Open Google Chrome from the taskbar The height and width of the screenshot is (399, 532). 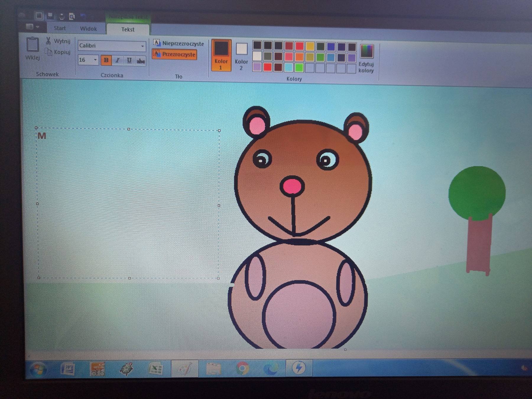[x=243, y=368]
